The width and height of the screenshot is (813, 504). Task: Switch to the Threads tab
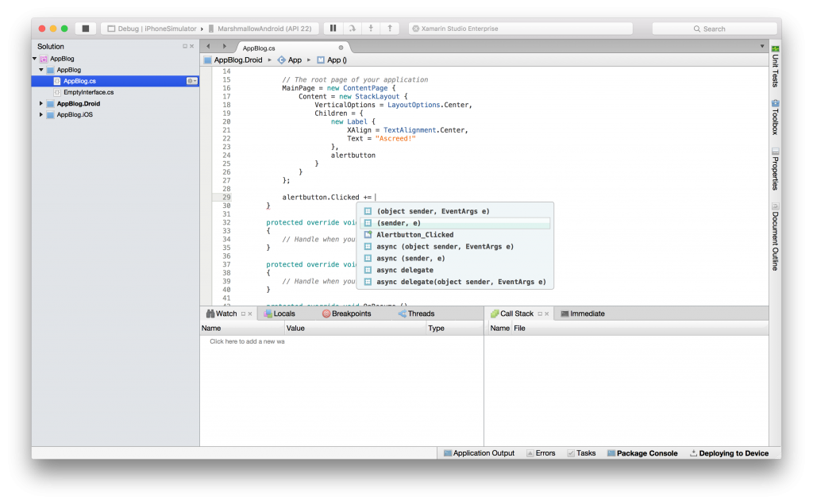416,314
